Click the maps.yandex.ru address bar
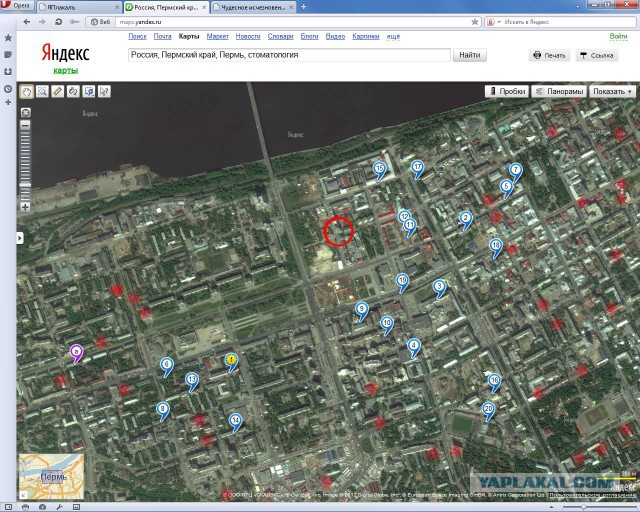Viewport: 640px width, 512px height. (x=292, y=22)
